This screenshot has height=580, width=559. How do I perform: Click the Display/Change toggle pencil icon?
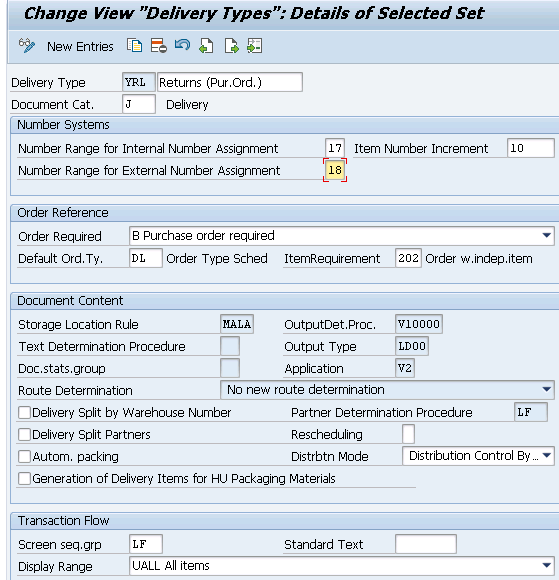point(27,46)
